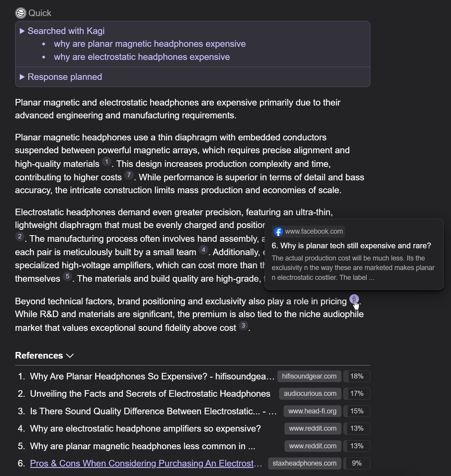
Task: Open the Pros & Cons Electrostatic reference link
Action: (146, 463)
